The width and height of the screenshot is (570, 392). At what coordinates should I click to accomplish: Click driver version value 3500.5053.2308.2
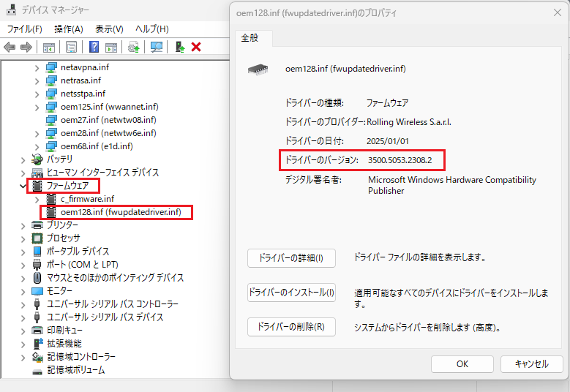pos(400,160)
